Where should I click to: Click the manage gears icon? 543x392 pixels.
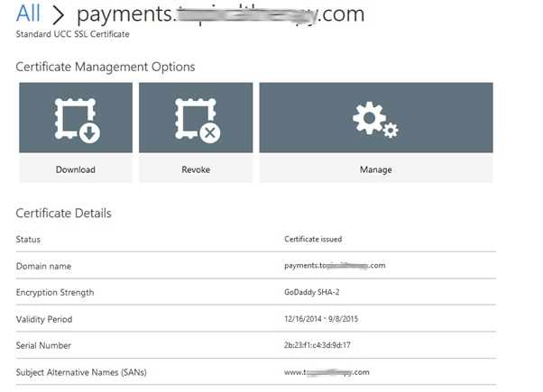click(x=375, y=120)
